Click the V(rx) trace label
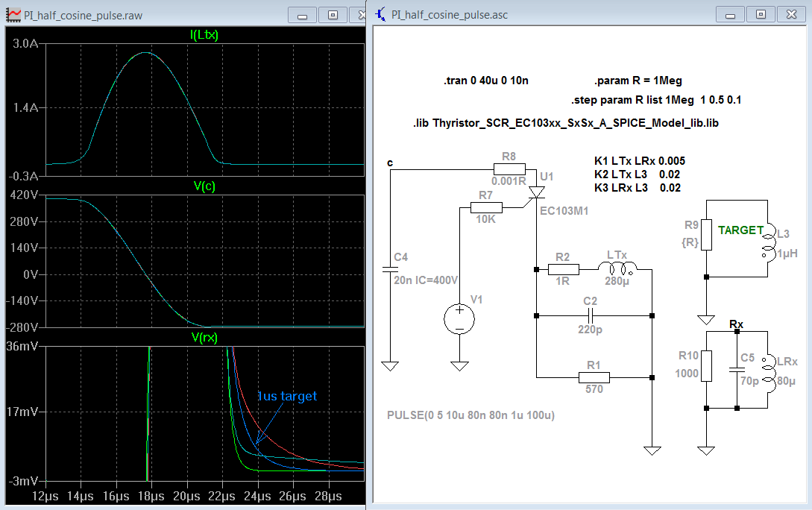Image resolution: width=812 pixels, height=510 pixels. pos(204,338)
